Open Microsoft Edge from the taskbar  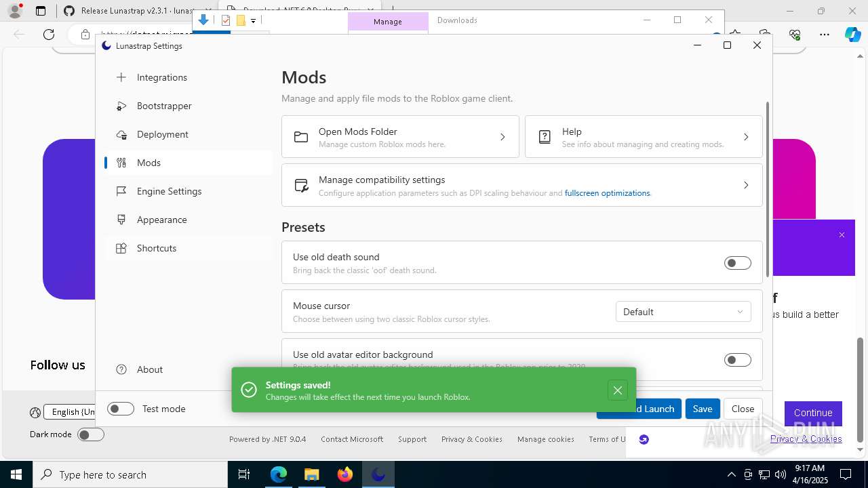[279, 474]
